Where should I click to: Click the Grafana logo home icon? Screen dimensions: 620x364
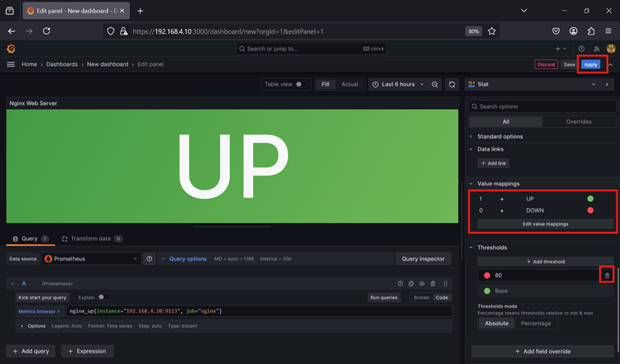pyautogui.click(x=11, y=49)
